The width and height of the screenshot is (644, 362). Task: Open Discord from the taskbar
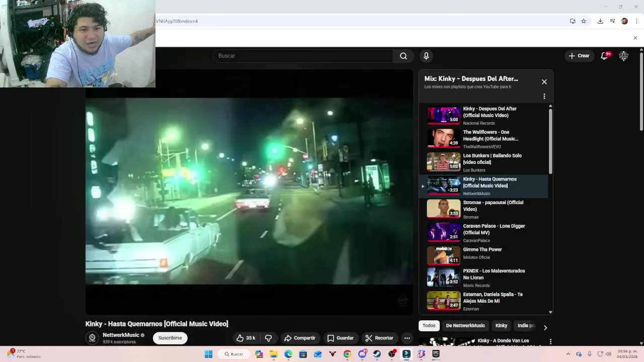point(362,354)
